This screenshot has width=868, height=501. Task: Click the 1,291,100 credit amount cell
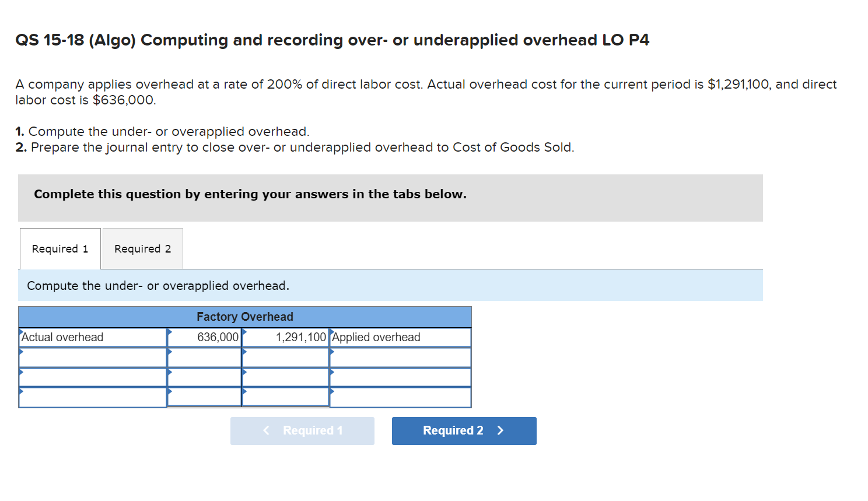[286, 337]
